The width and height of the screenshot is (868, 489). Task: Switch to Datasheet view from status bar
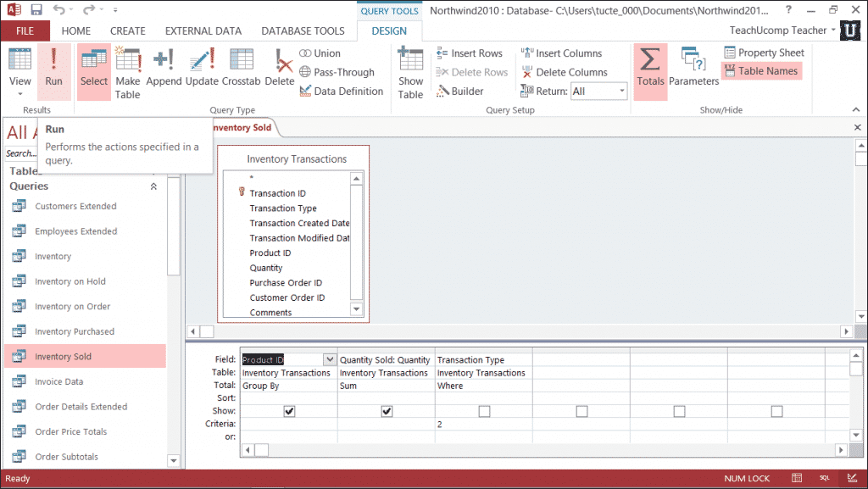(797, 478)
